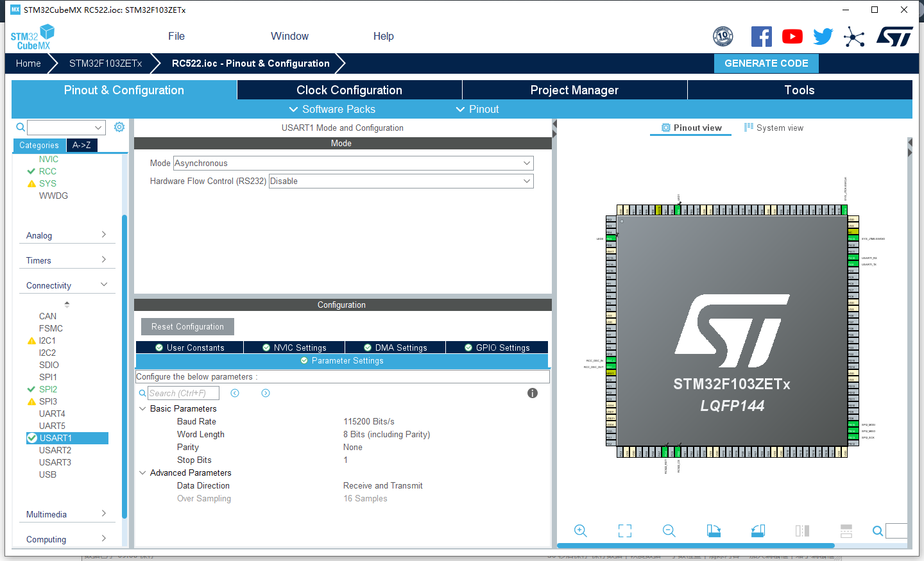Screen dimensions: 924x561
Task: Toggle the USART1 enabled checkmark
Action: [32, 438]
